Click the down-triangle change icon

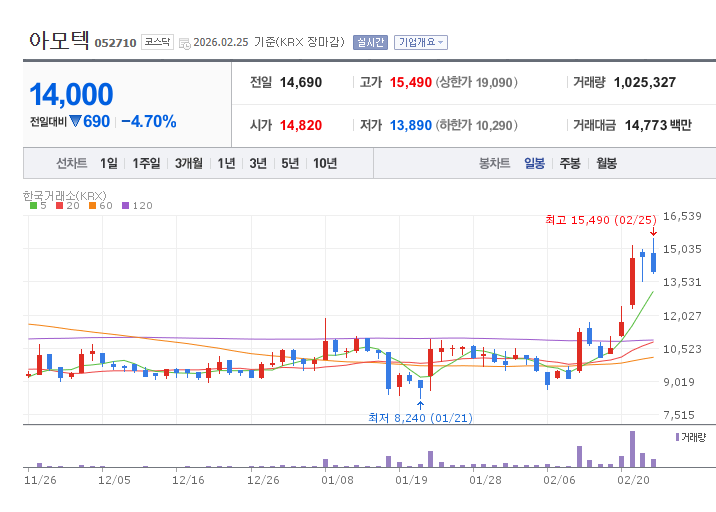(75, 121)
